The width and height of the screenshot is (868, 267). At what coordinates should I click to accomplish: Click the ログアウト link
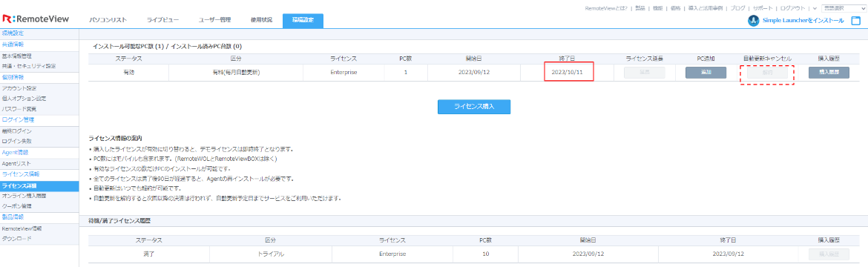[793, 8]
